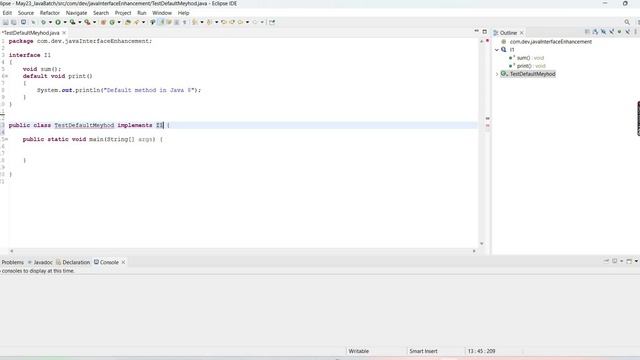Image resolution: width=640 pixels, height=360 pixels.
Task: Click the Next Annotation arrow icon
Action: [x=195, y=22]
